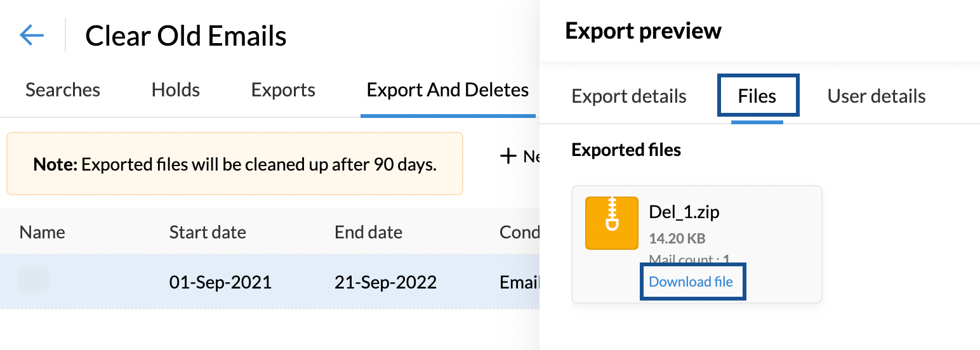Switch to the Searches tab
This screenshot has width=980, height=350.
(x=63, y=90)
